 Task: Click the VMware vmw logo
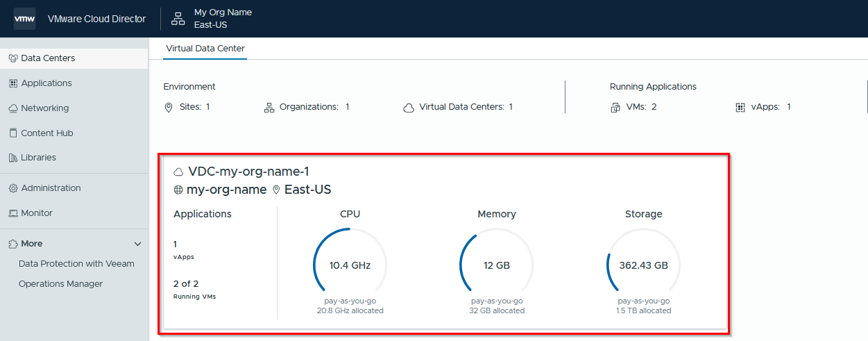point(24,19)
